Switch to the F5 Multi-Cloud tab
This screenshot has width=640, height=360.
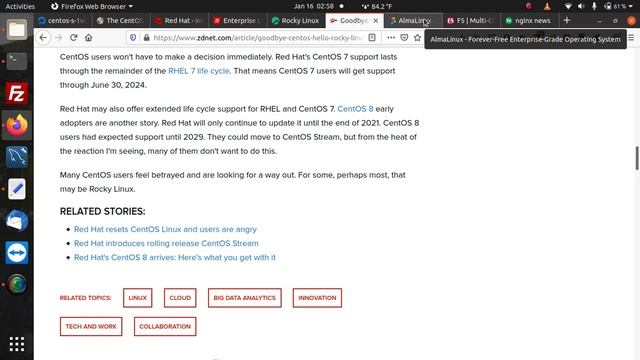click(x=472, y=20)
